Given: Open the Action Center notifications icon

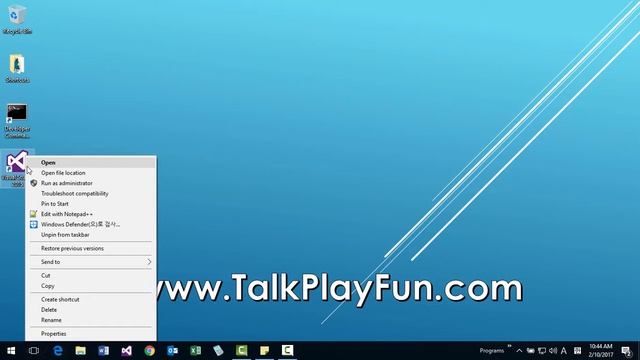Looking at the screenshot, I should [627, 351].
